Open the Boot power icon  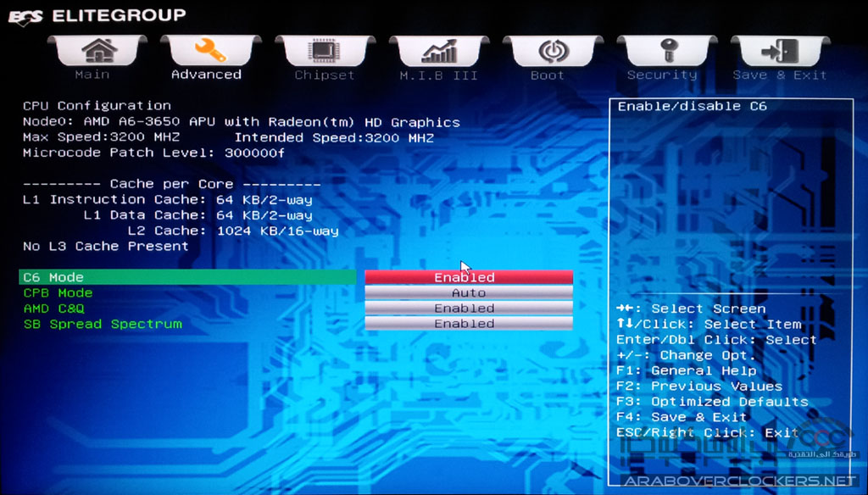point(553,52)
